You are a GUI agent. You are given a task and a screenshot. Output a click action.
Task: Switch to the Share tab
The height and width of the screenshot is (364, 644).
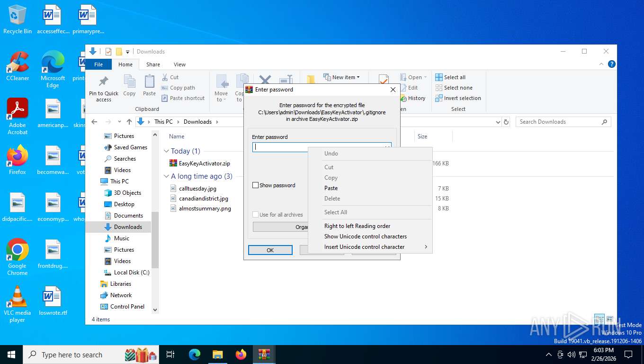click(x=153, y=64)
